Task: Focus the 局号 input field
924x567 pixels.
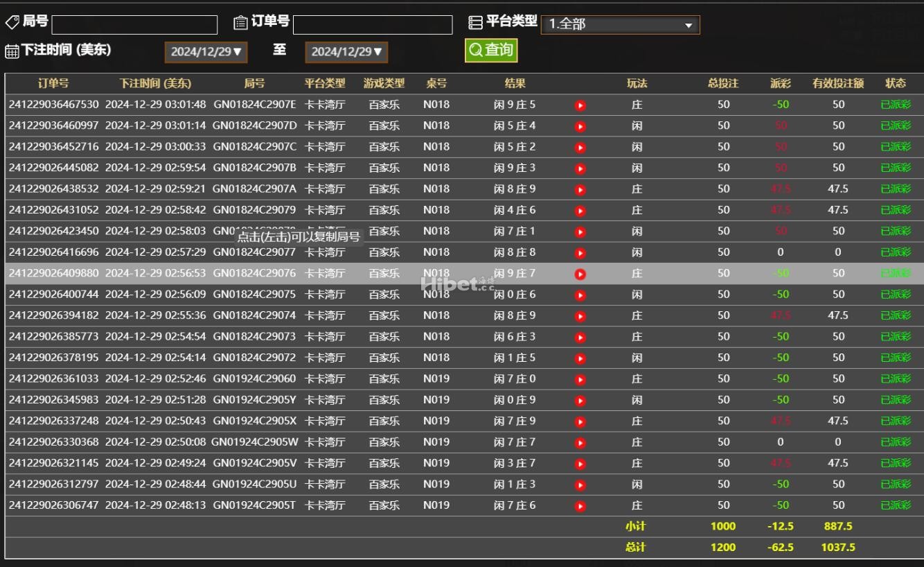Action: (x=134, y=25)
